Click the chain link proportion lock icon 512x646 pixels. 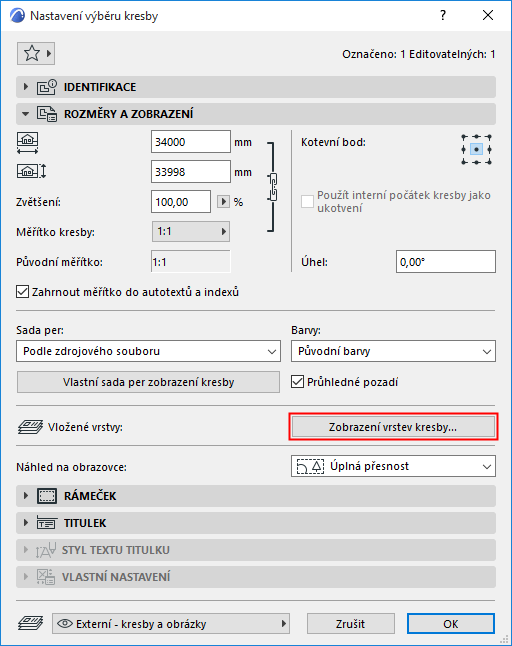click(x=272, y=187)
